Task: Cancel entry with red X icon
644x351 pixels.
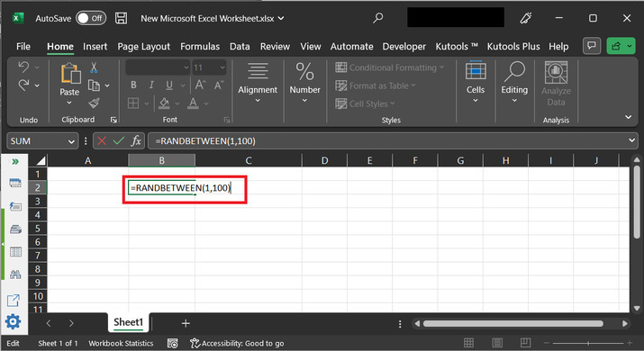Action: point(102,140)
